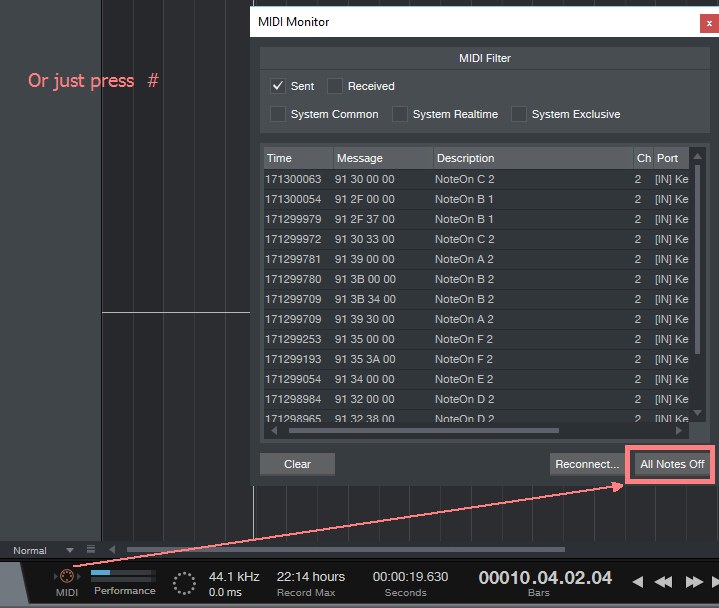Click the Reconnect... button
Image resolution: width=719 pixels, height=608 pixels.
[586, 464]
